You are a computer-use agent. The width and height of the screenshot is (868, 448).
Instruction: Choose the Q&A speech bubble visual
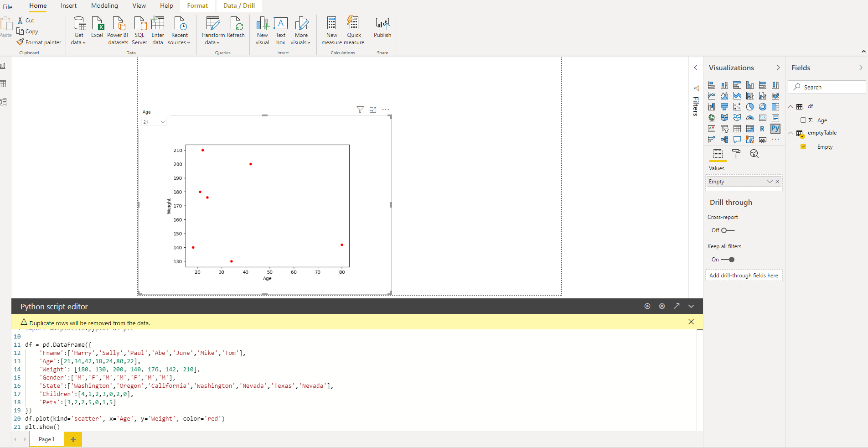point(737,140)
